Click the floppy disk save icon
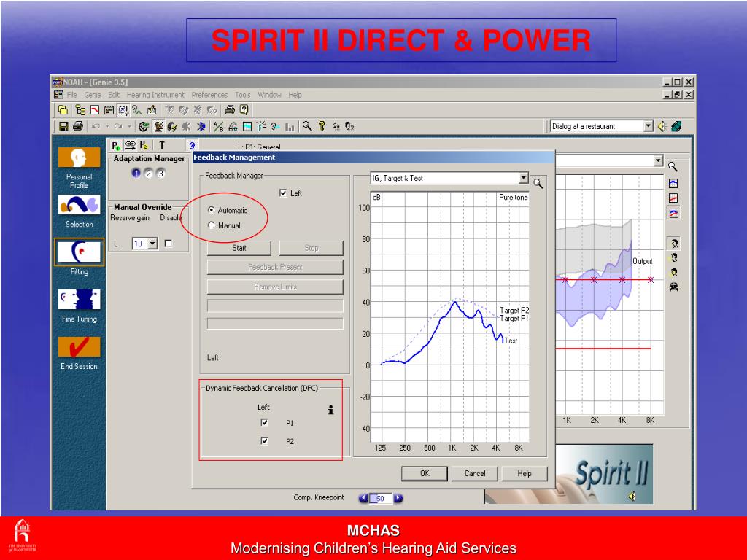The width and height of the screenshot is (747, 560). tap(63, 126)
